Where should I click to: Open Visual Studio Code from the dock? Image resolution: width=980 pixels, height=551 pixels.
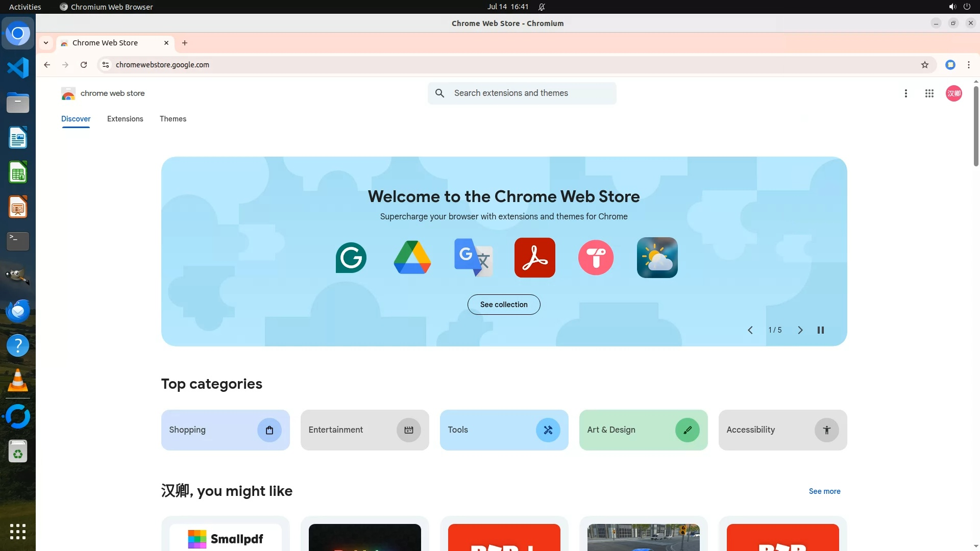pyautogui.click(x=18, y=68)
